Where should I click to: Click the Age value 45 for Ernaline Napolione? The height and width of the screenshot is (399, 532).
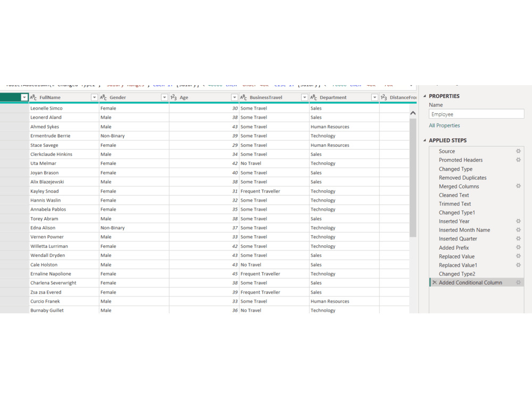point(235,274)
